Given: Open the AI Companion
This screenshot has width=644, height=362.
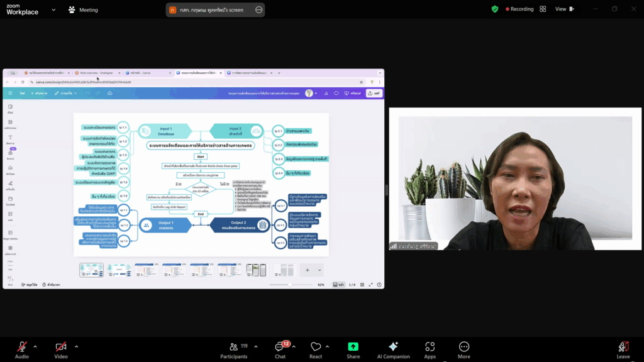Looking at the screenshot, I should point(393,347).
